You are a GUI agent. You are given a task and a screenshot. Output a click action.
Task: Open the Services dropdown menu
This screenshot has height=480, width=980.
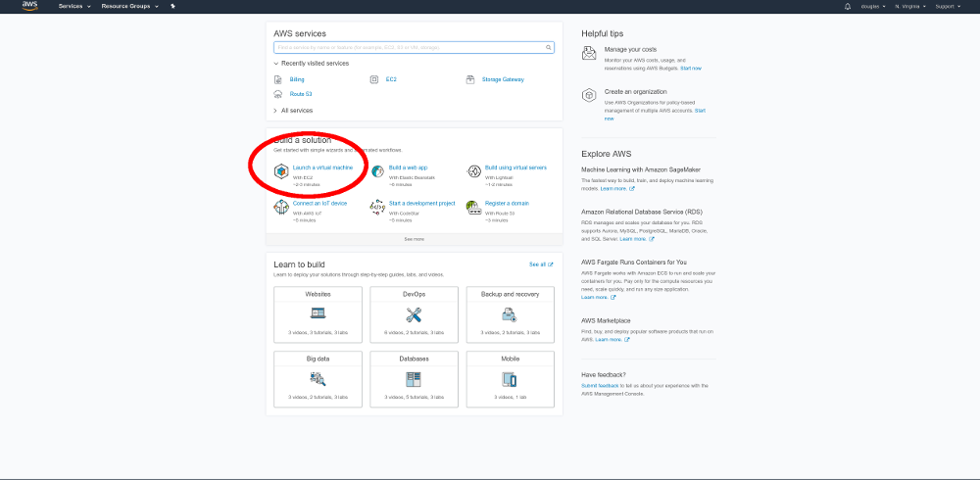click(74, 6)
